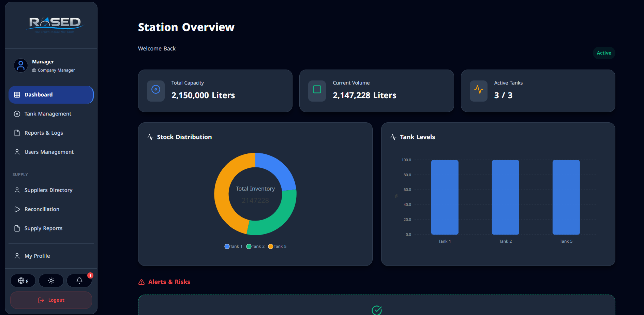Screen dimensions: 644x315
Task: Open My Profile link
Action: tap(37, 256)
